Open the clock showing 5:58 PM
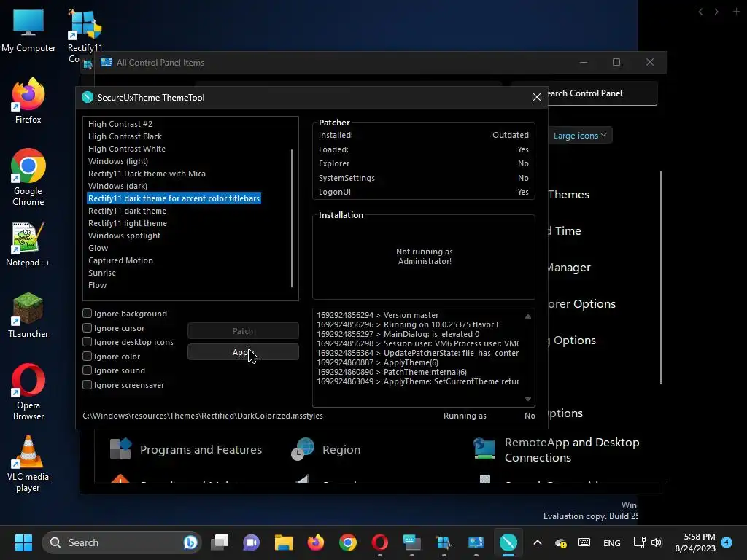 [695, 542]
